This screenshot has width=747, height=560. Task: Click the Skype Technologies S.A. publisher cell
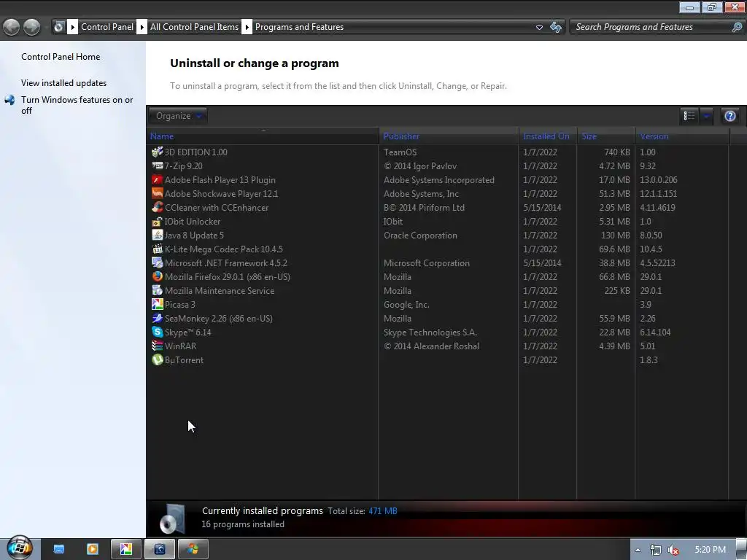tap(430, 332)
